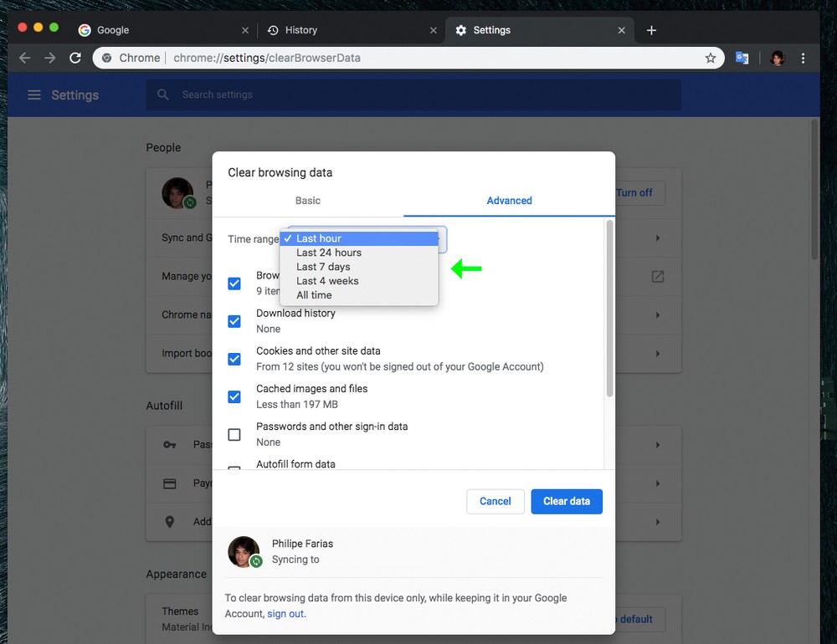Viewport: 837px width, 644px height.
Task: Uncheck Cookies and other site data
Action: click(x=234, y=359)
